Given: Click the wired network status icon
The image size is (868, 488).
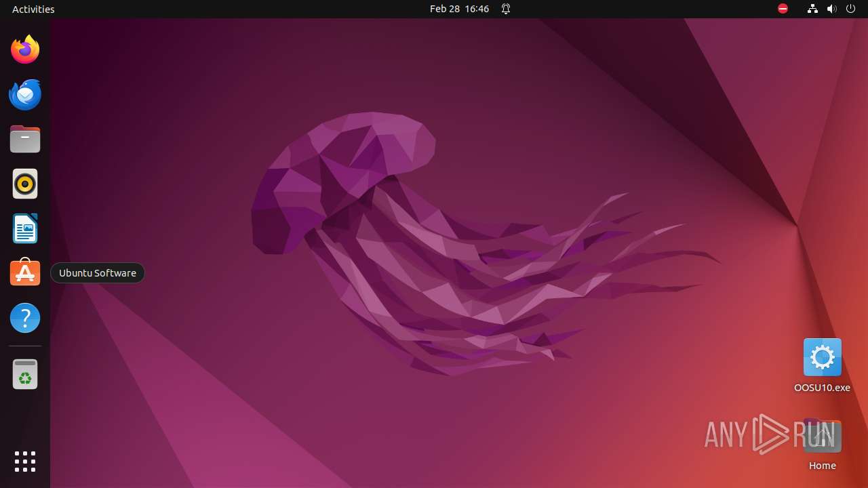Looking at the screenshot, I should tap(812, 9).
